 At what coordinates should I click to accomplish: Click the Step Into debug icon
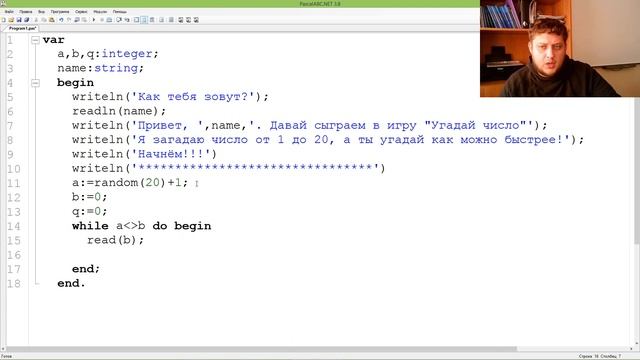coord(127,20)
